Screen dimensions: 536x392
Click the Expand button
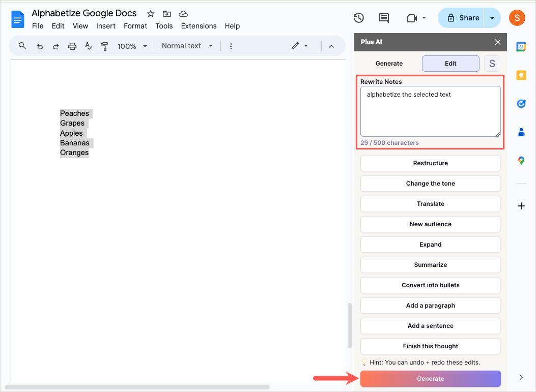430,245
